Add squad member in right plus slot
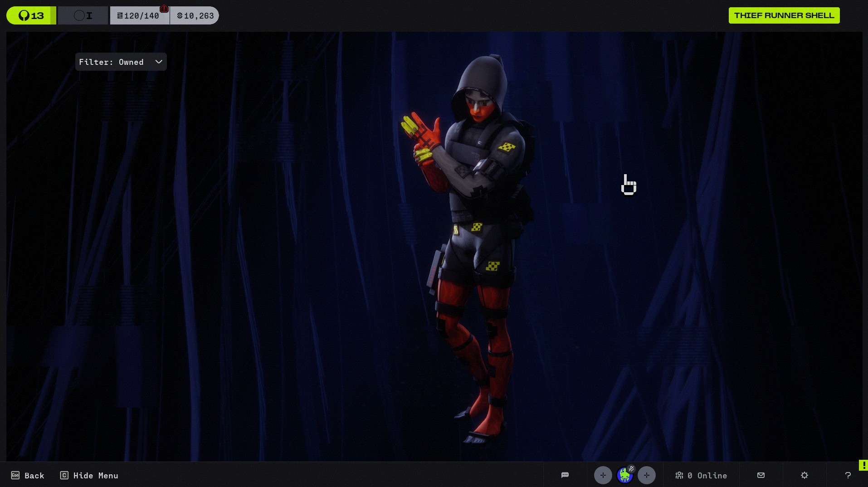The height and width of the screenshot is (487, 868). click(646, 475)
